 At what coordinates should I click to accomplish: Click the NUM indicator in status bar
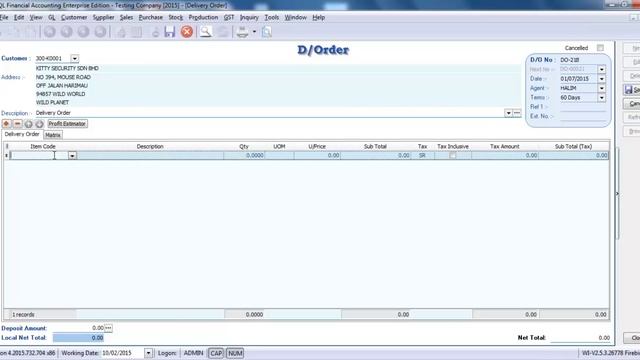pos(235,353)
